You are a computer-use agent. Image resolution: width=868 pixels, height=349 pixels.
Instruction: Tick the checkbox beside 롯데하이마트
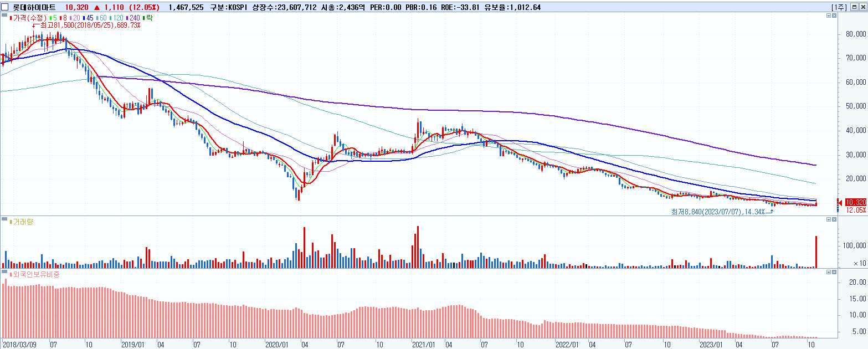pos(5,7)
